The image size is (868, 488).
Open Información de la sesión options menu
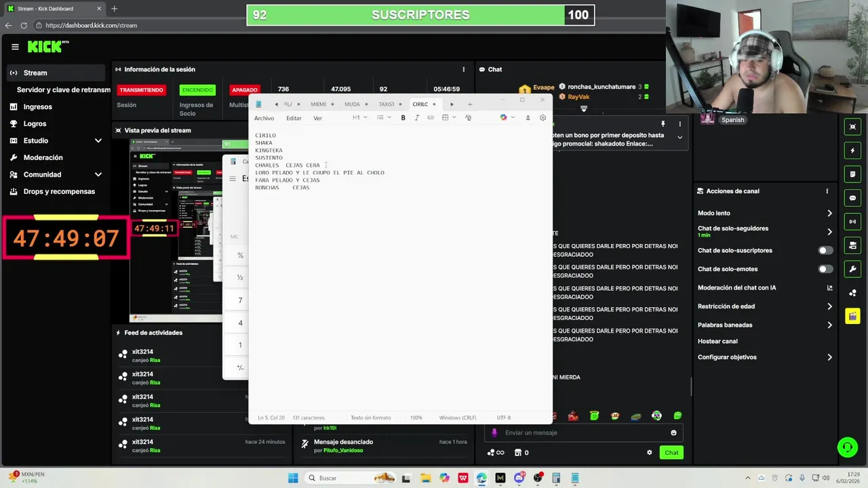click(463, 69)
